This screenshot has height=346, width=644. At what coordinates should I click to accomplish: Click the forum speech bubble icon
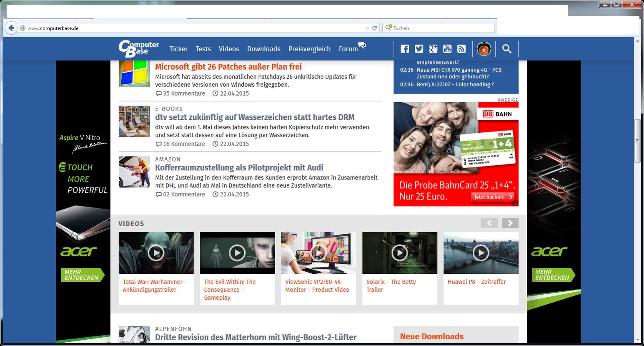(362, 45)
